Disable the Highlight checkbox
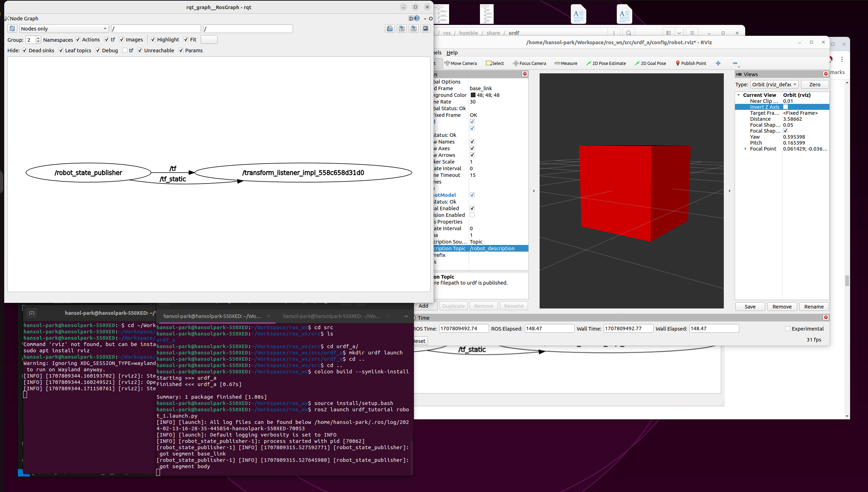Screen dimensions: 868x492 point(153,39)
